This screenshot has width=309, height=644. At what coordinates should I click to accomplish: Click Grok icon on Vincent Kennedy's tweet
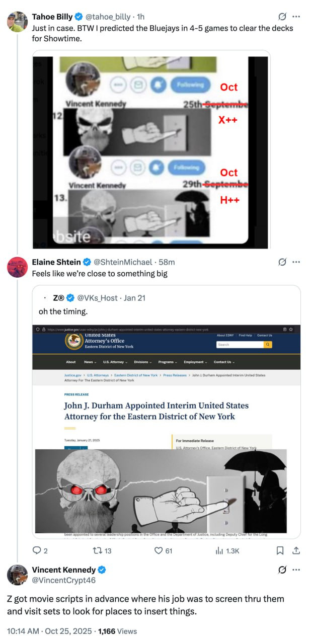[282, 570]
